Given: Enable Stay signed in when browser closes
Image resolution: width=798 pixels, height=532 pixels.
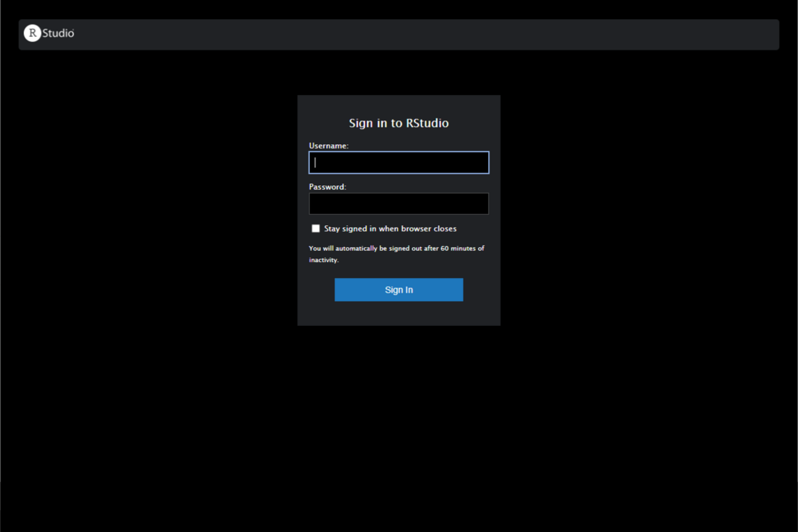Looking at the screenshot, I should (x=316, y=228).
